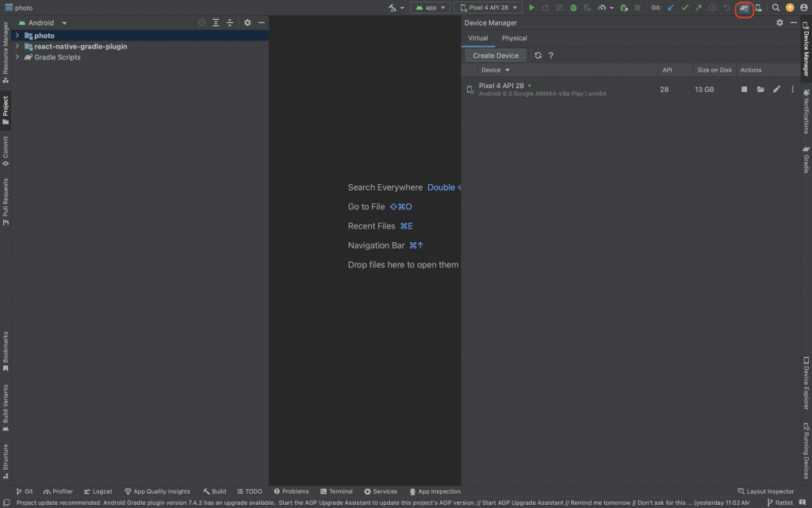
Task: Expand the react-native-gradle-plugin node
Action: tap(17, 46)
